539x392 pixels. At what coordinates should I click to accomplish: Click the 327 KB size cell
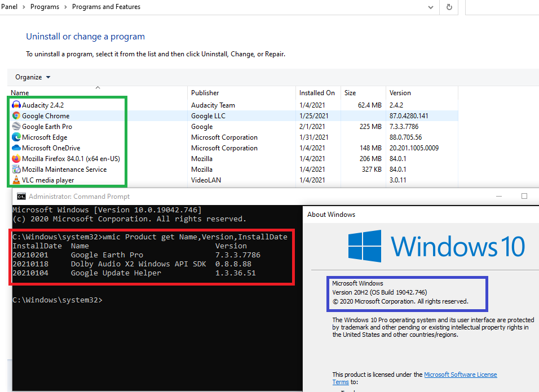point(372,169)
